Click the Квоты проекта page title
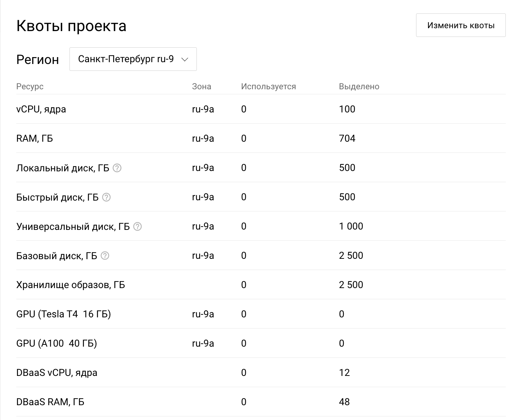 point(71,25)
